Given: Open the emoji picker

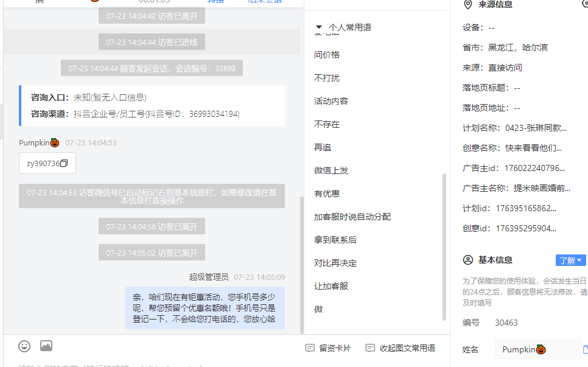Looking at the screenshot, I should 24,346.
